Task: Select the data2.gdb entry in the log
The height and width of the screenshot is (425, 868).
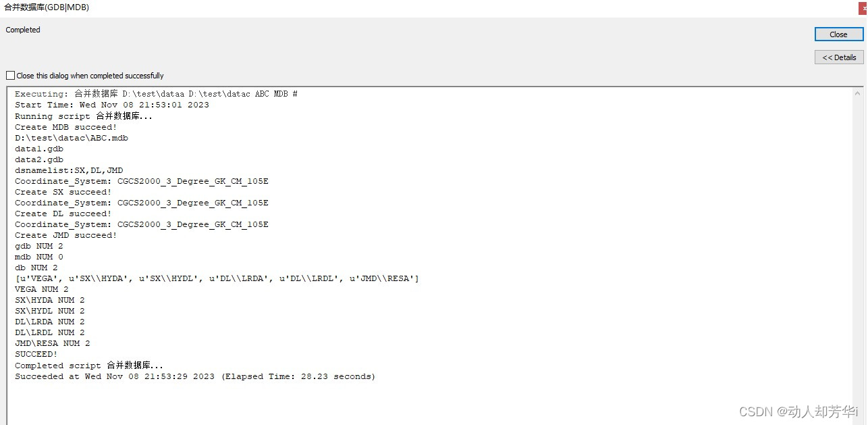Action: [38, 159]
